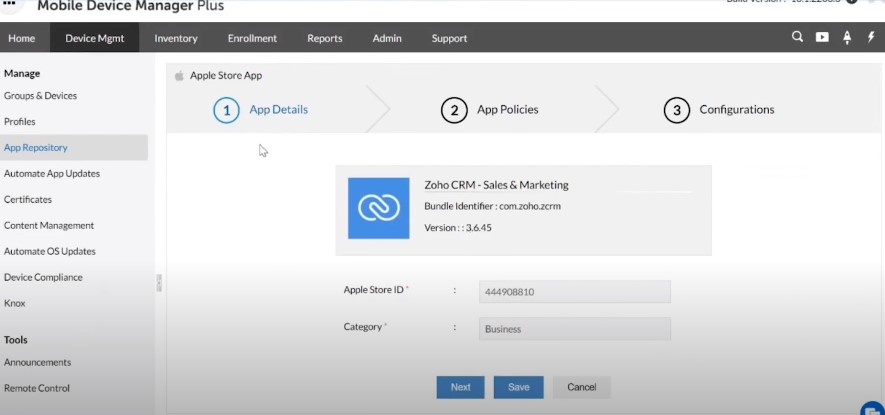Open Automate App Updates

52,173
